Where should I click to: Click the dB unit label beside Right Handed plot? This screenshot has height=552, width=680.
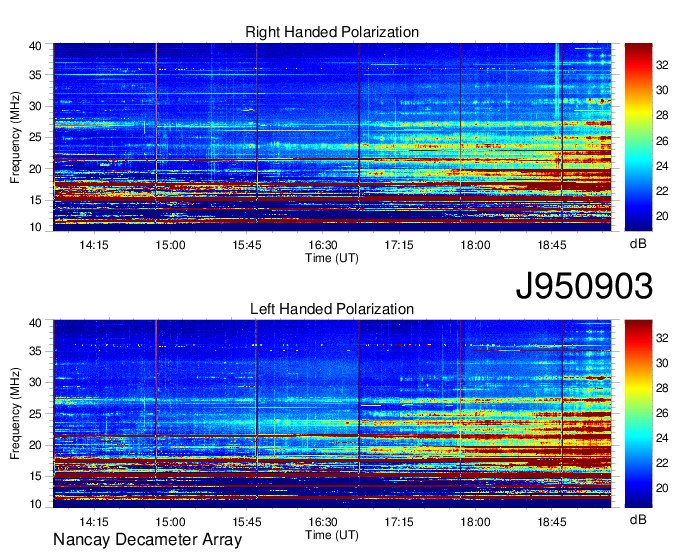(638, 244)
